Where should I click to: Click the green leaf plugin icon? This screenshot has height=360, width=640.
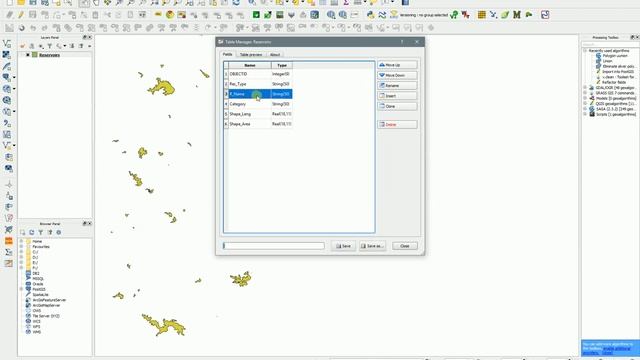505,15
